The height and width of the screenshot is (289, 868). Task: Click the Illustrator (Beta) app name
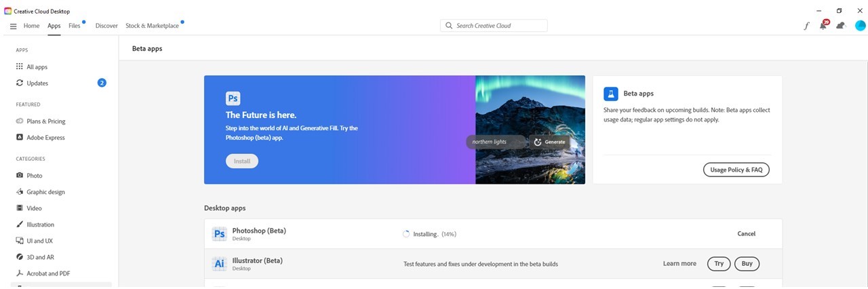[257, 261]
